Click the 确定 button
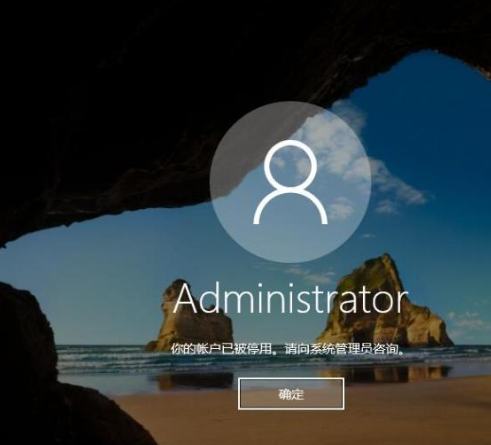The width and height of the screenshot is (491, 445). [x=291, y=394]
